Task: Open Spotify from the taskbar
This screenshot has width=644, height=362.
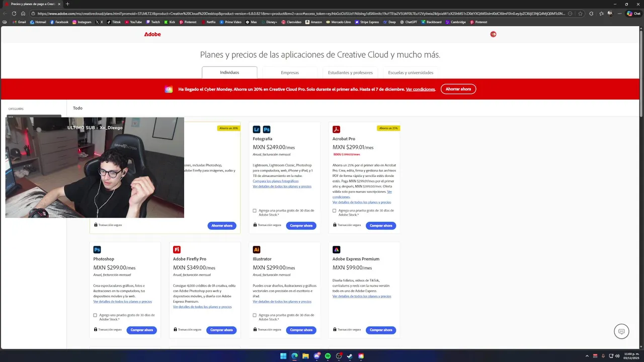Action: point(328,356)
